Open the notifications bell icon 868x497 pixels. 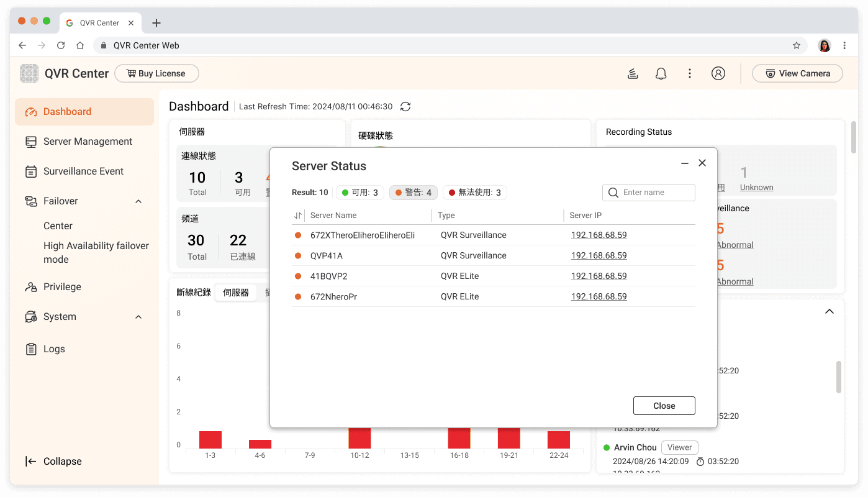tap(661, 73)
